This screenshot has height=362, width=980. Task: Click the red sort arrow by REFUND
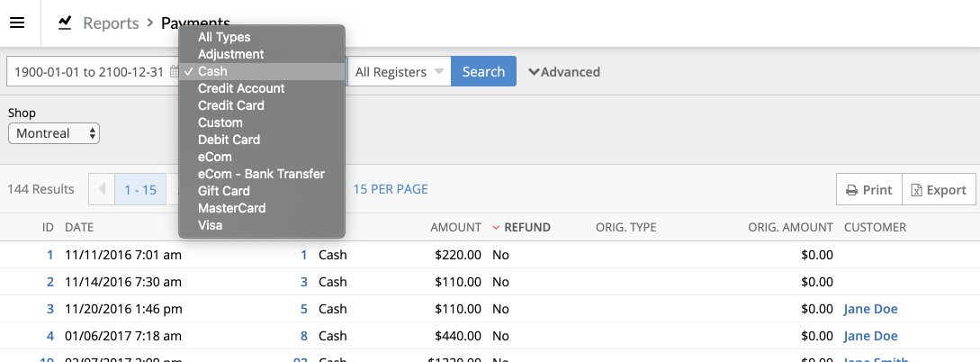click(x=496, y=228)
